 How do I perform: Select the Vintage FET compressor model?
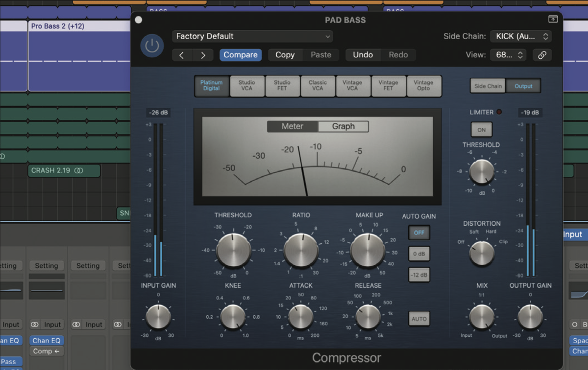click(388, 86)
